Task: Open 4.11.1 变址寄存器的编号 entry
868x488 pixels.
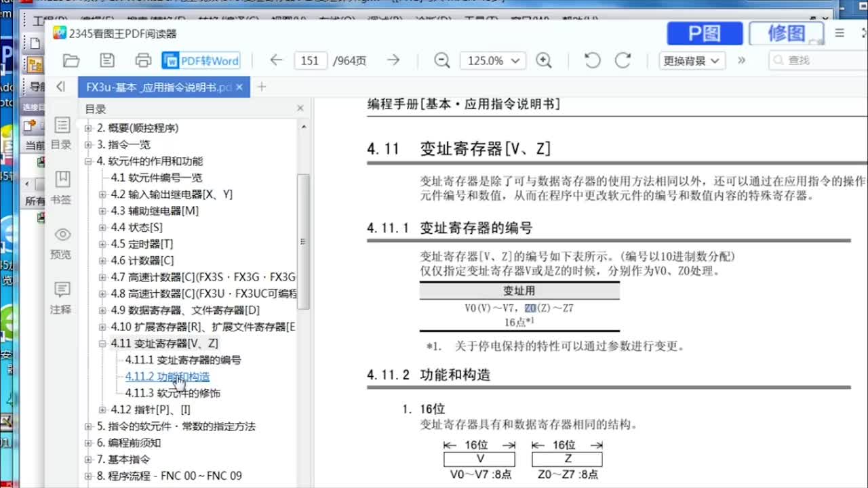Action: (x=183, y=360)
